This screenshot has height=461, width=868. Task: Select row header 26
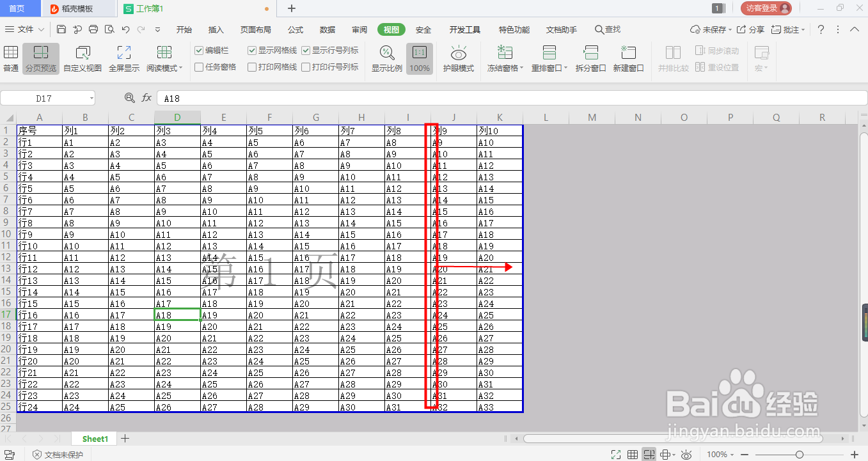tap(8, 418)
